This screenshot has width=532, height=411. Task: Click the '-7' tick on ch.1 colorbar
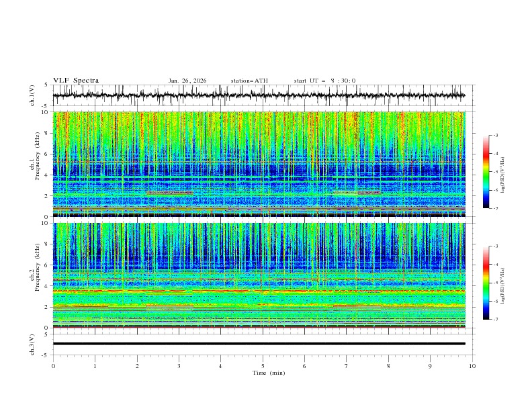point(495,208)
